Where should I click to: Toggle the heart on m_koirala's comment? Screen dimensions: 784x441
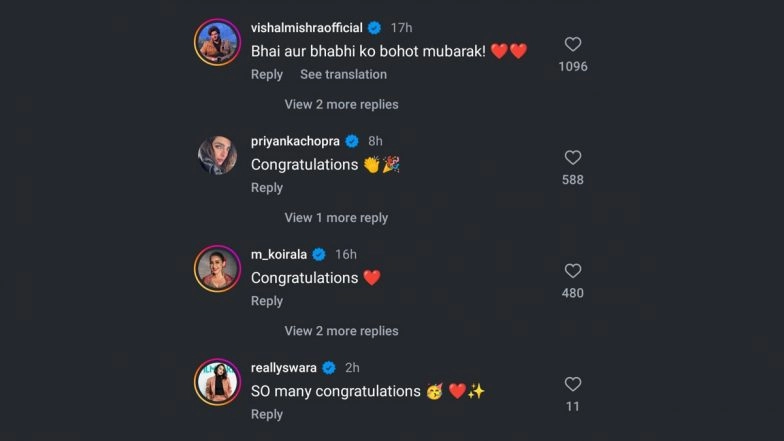click(x=573, y=271)
